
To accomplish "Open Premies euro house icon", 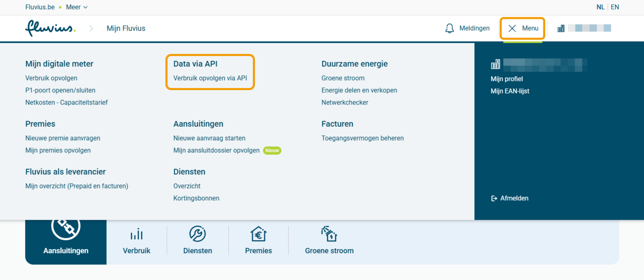I will click(258, 234).
